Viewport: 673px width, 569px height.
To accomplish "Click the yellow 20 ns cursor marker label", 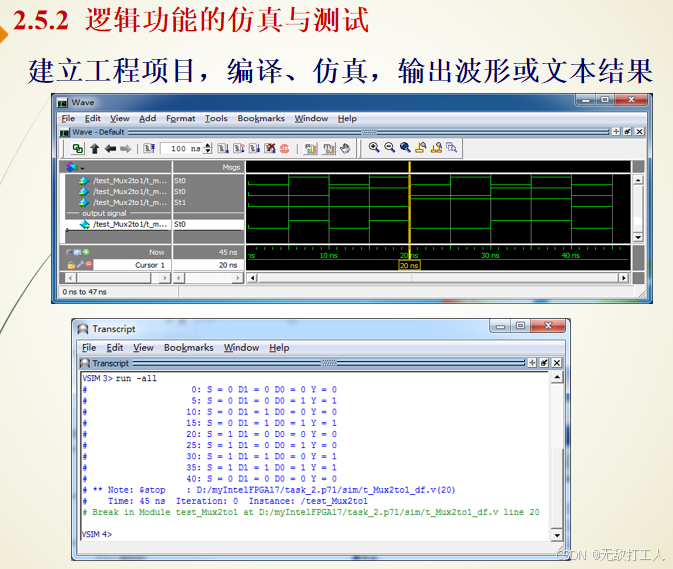I will tap(409, 266).
